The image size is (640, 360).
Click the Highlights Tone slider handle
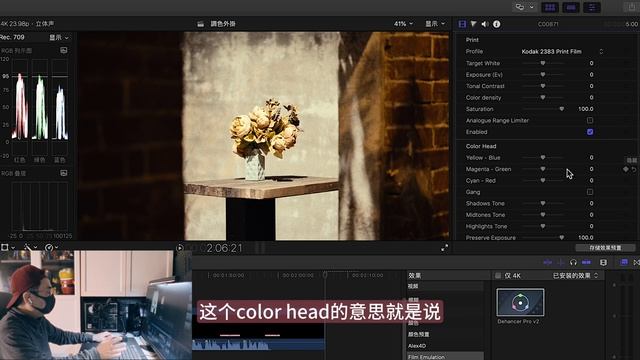click(x=543, y=226)
